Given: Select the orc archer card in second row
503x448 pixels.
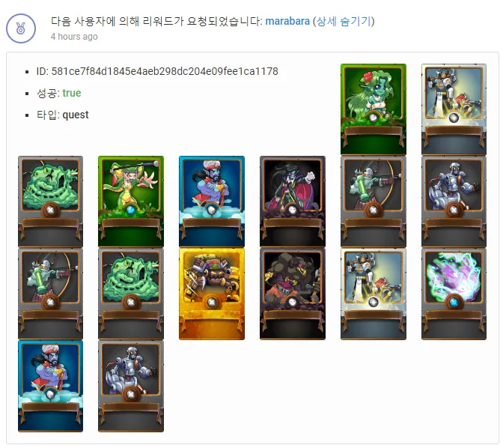Looking at the screenshot, I should pos(374,202).
